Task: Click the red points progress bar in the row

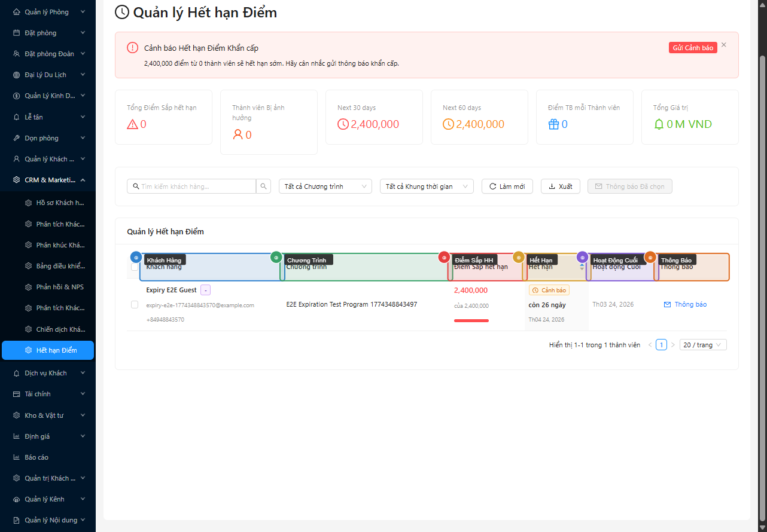Action: [471, 321]
